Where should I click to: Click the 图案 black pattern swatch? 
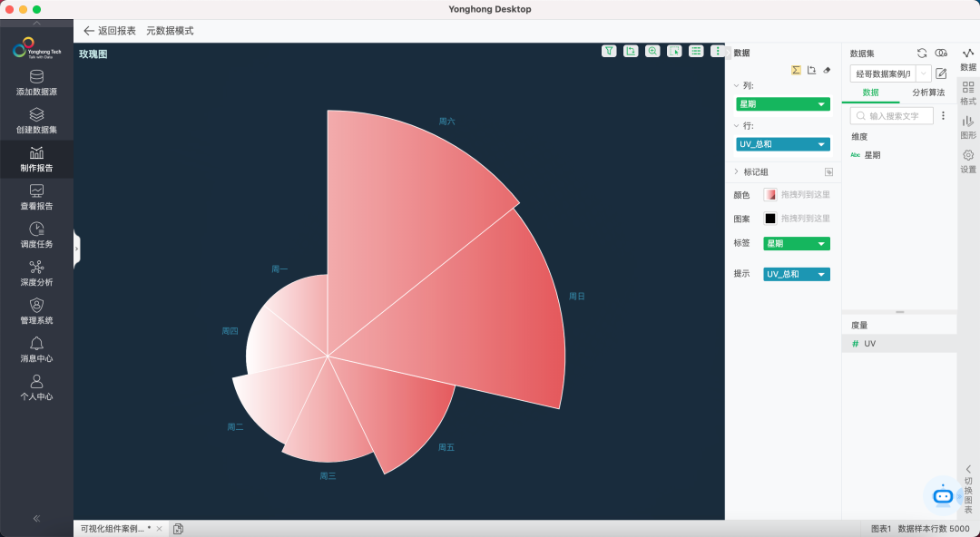click(770, 219)
